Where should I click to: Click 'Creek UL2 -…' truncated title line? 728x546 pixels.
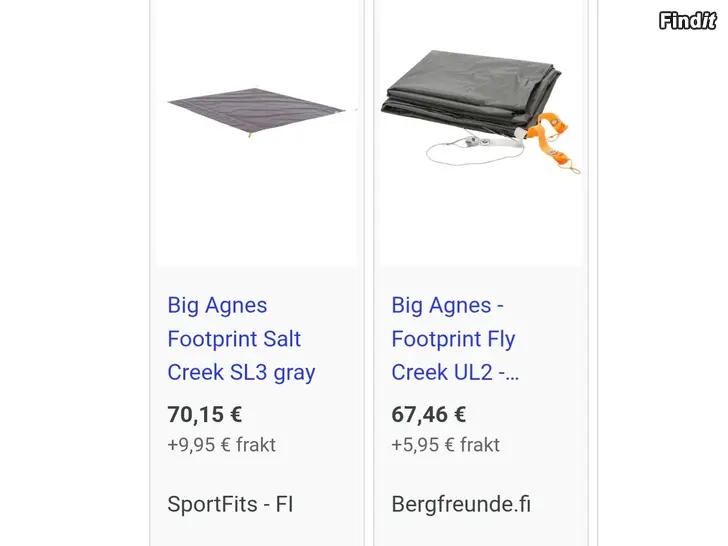click(x=455, y=372)
